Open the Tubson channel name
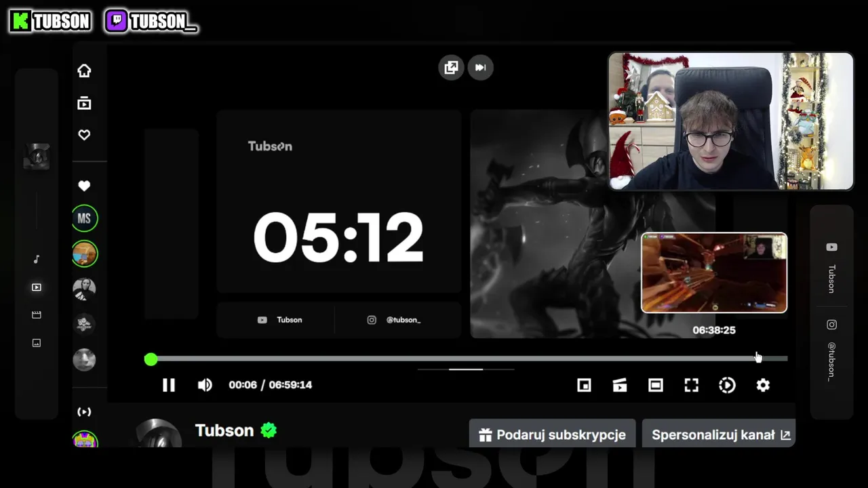This screenshot has height=488, width=868. click(224, 430)
